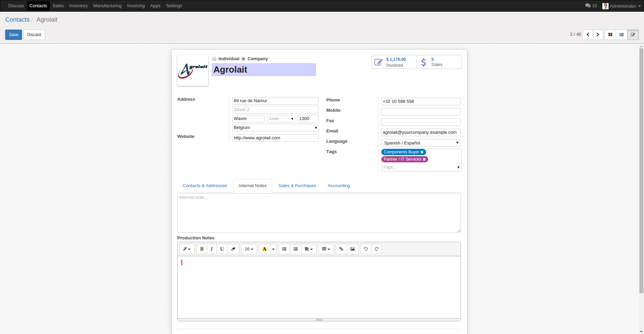Apply bold formatting in Production Notes editor
This screenshot has width=644, height=334.
click(202, 249)
